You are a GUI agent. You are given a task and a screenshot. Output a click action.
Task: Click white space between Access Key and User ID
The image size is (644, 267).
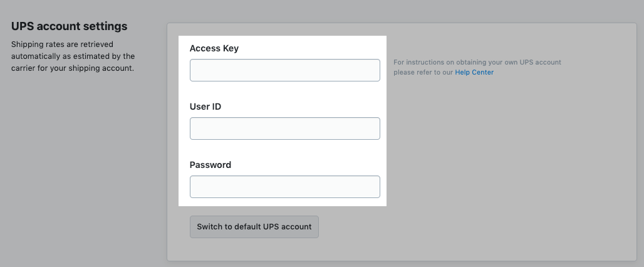point(284,92)
